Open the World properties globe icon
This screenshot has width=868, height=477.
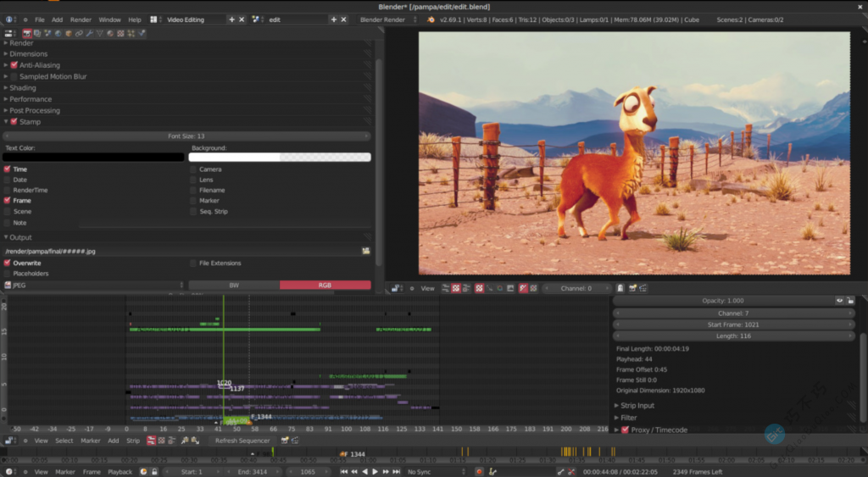tap(58, 33)
